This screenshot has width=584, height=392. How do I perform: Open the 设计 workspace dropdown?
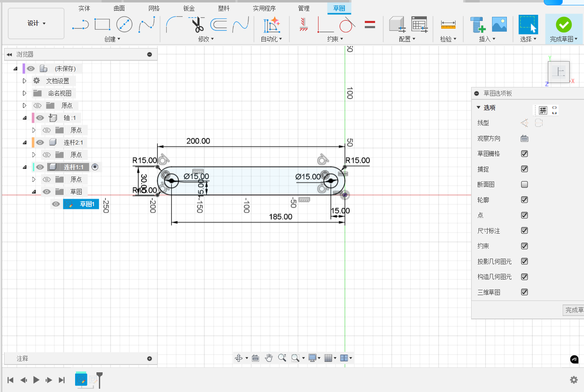pyautogui.click(x=36, y=23)
